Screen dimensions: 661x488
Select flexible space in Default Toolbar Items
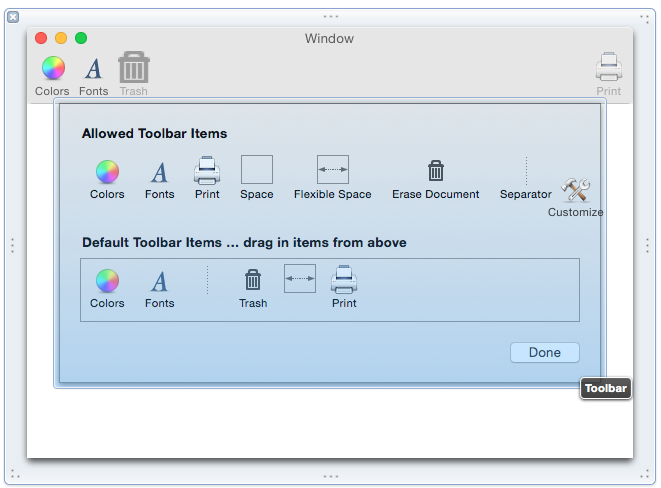(x=300, y=279)
